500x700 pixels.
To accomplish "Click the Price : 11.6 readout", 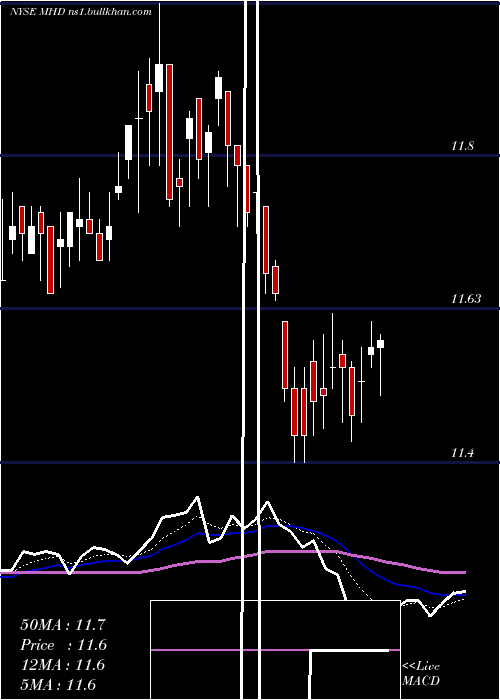I will click(63, 645).
